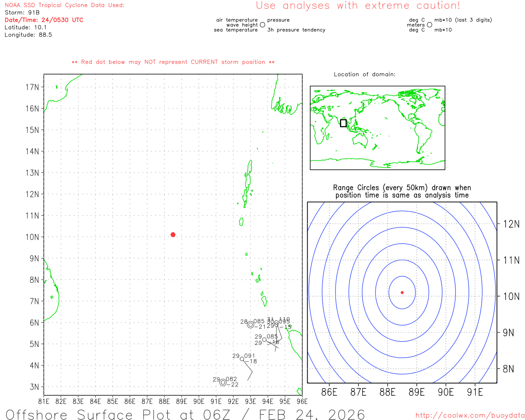Screen dimensions: 525x420
Task: Click the '15N' label on main map axis
Action: (32, 130)
